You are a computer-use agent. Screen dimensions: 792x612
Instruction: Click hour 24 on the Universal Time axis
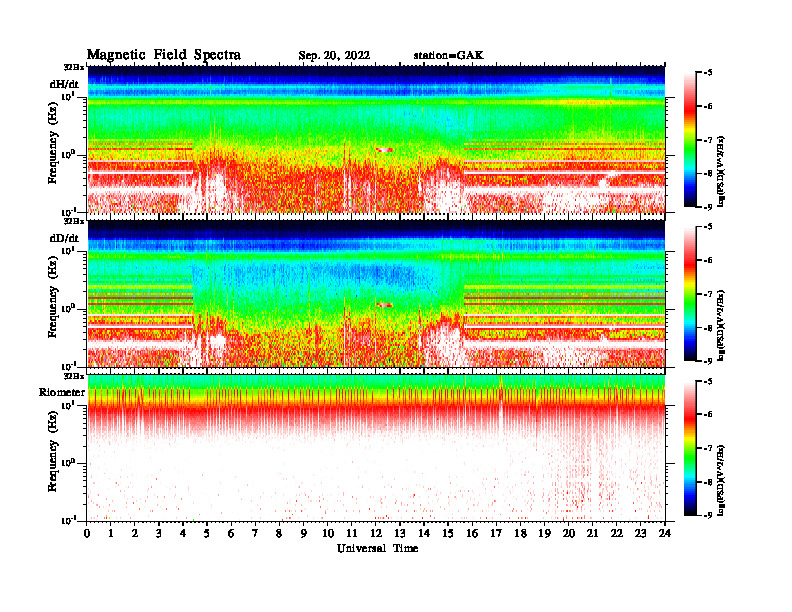[x=665, y=533]
